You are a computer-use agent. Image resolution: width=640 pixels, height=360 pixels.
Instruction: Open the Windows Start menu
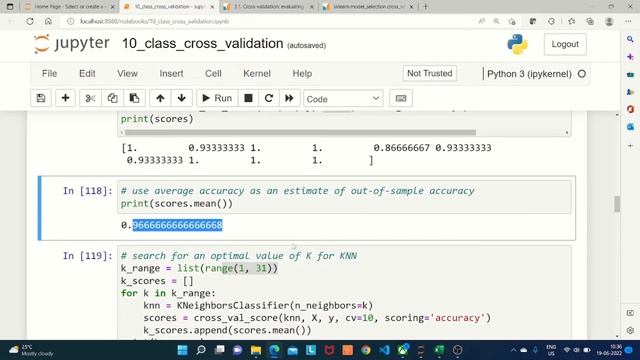click(x=182, y=350)
